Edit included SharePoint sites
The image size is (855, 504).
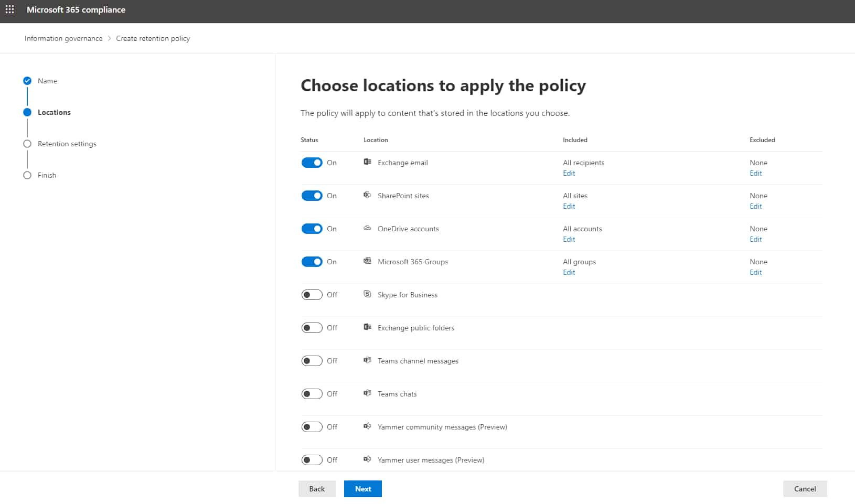point(569,206)
